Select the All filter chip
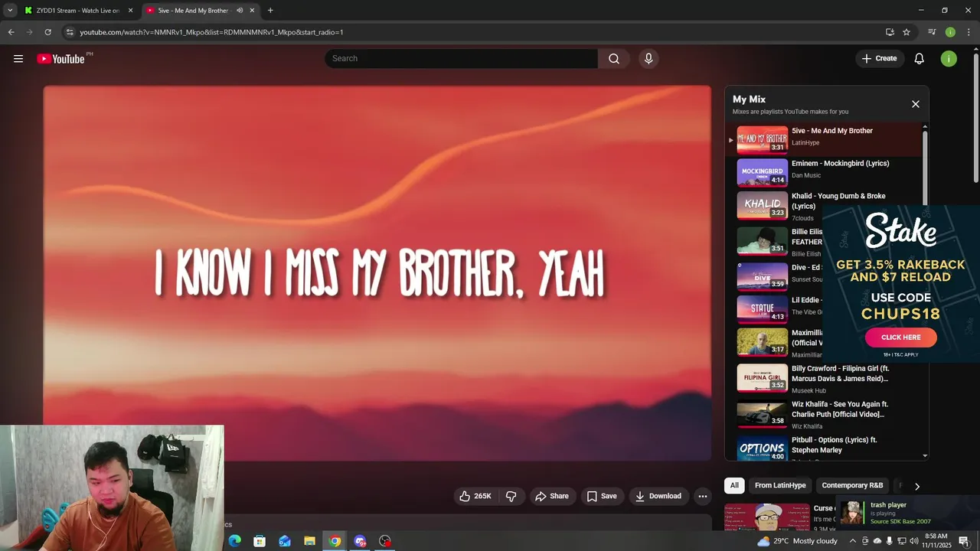This screenshot has width=980, height=551. click(x=734, y=485)
